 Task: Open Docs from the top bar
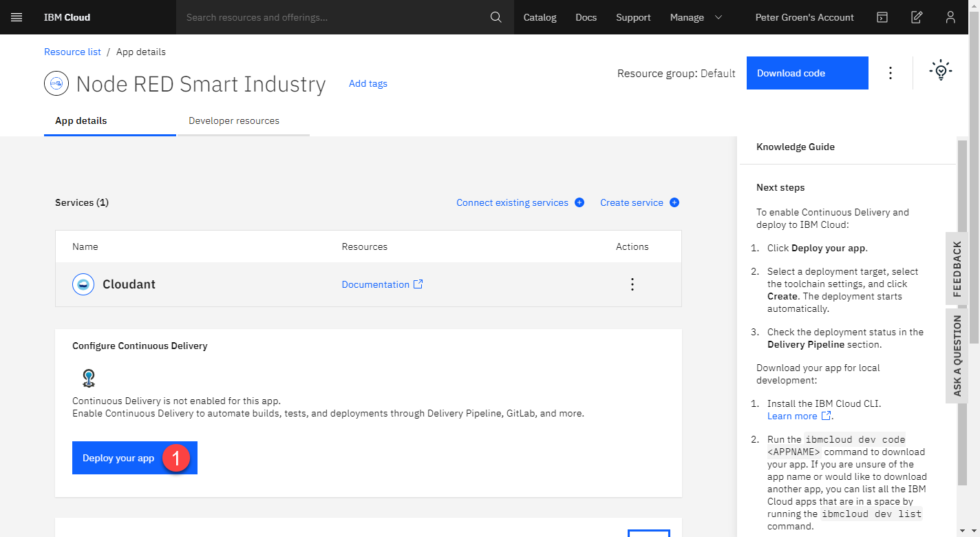pos(586,17)
